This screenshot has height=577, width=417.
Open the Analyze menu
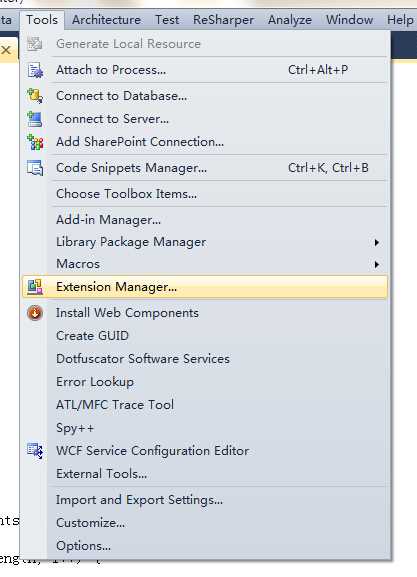[290, 20]
